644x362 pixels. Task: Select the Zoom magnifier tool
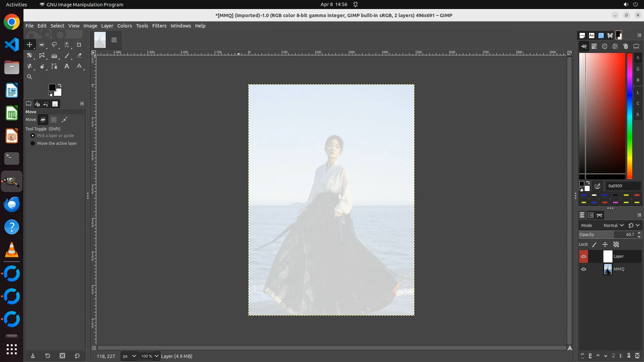[x=30, y=77]
